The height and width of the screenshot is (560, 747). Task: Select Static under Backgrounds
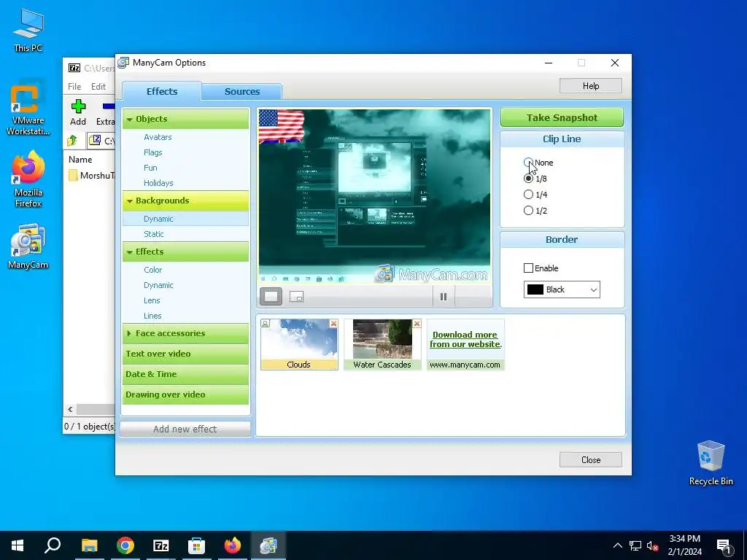click(x=154, y=234)
